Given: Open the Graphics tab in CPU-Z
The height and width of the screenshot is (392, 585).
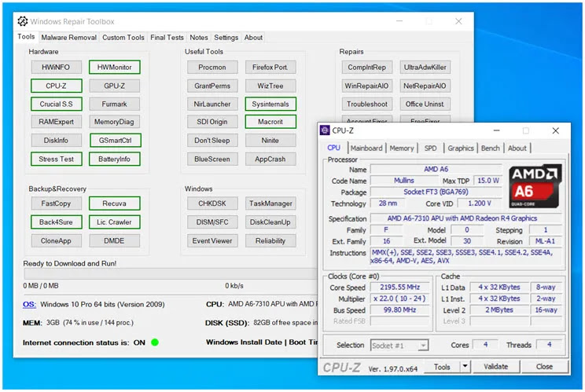Looking at the screenshot, I should click(461, 148).
